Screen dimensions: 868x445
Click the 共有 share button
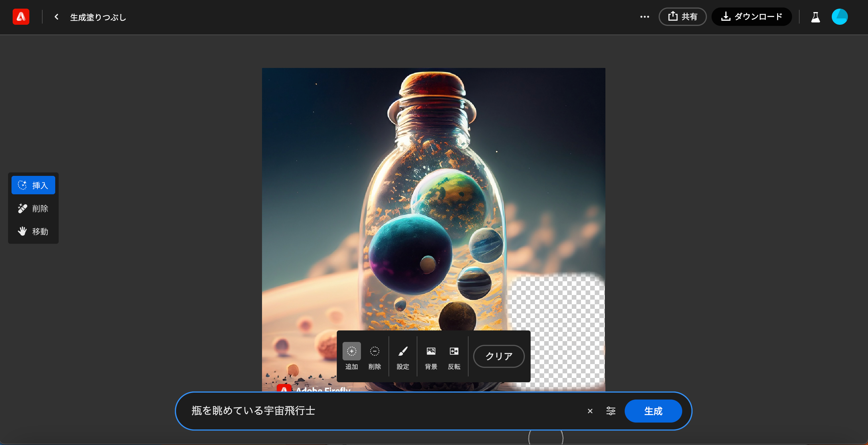682,16
